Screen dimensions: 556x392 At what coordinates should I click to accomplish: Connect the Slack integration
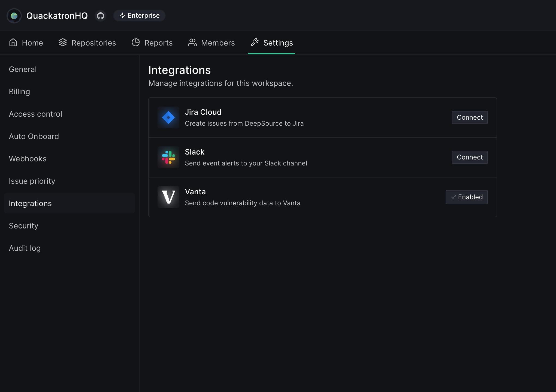[x=470, y=157]
